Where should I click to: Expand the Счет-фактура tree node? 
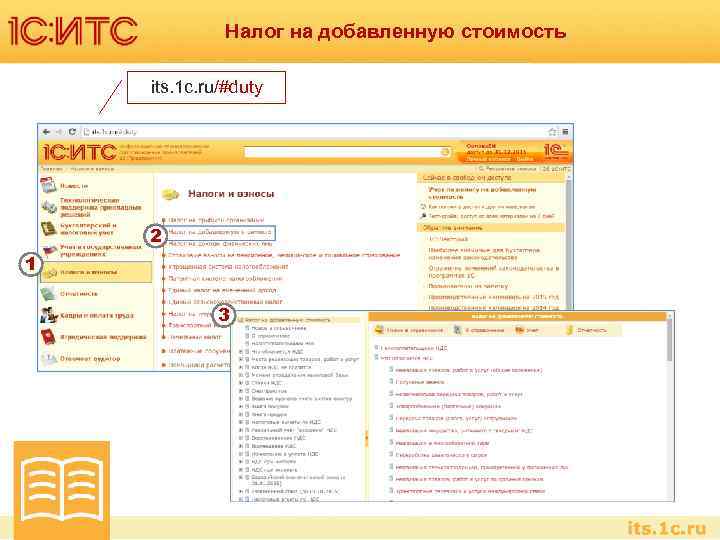pyautogui.click(x=241, y=391)
